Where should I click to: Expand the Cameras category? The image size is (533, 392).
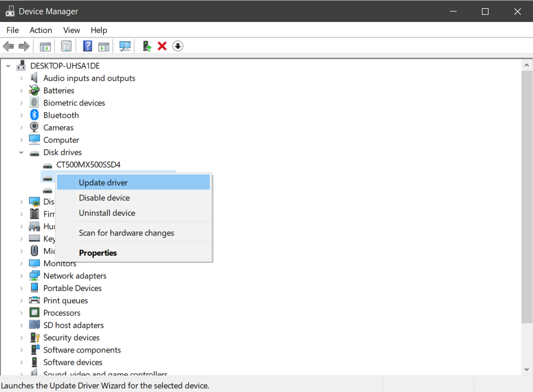tap(21, 127)
